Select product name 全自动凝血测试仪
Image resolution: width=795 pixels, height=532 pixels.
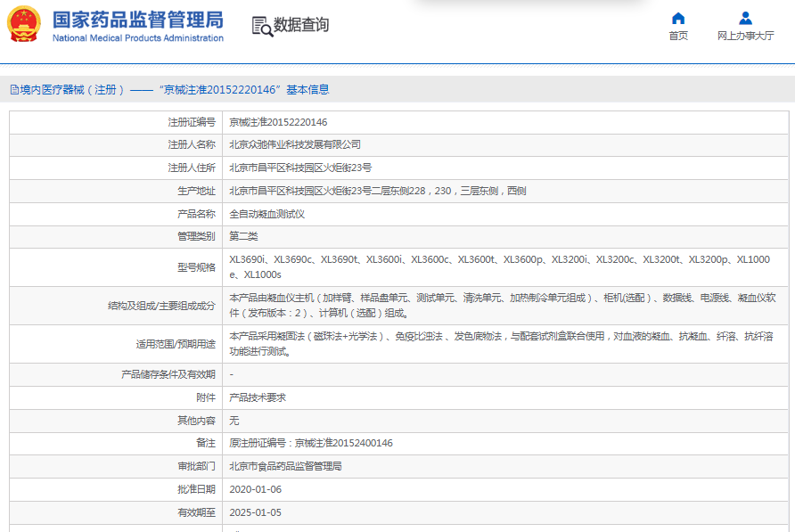[266, 214]
